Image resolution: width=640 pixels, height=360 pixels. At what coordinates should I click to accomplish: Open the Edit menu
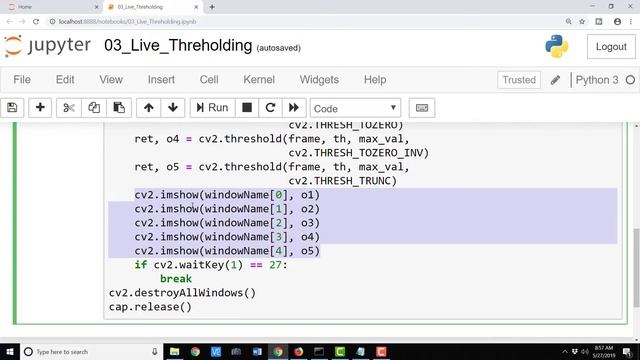65,80
